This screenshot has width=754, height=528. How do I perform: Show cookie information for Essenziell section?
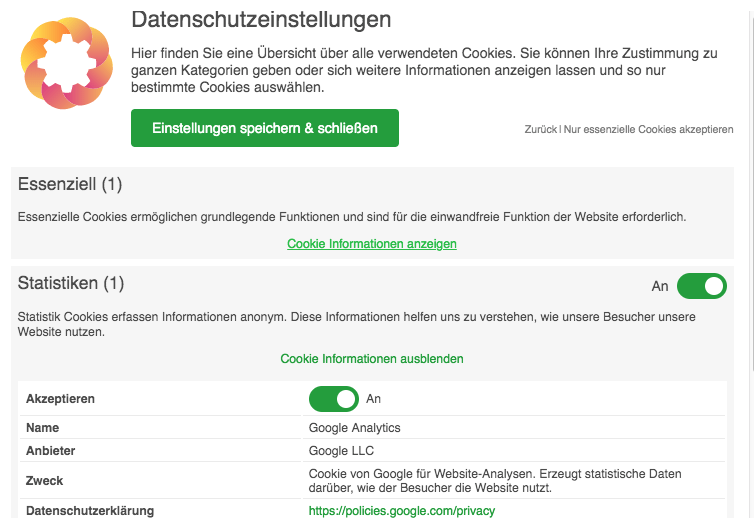[372, 244]
